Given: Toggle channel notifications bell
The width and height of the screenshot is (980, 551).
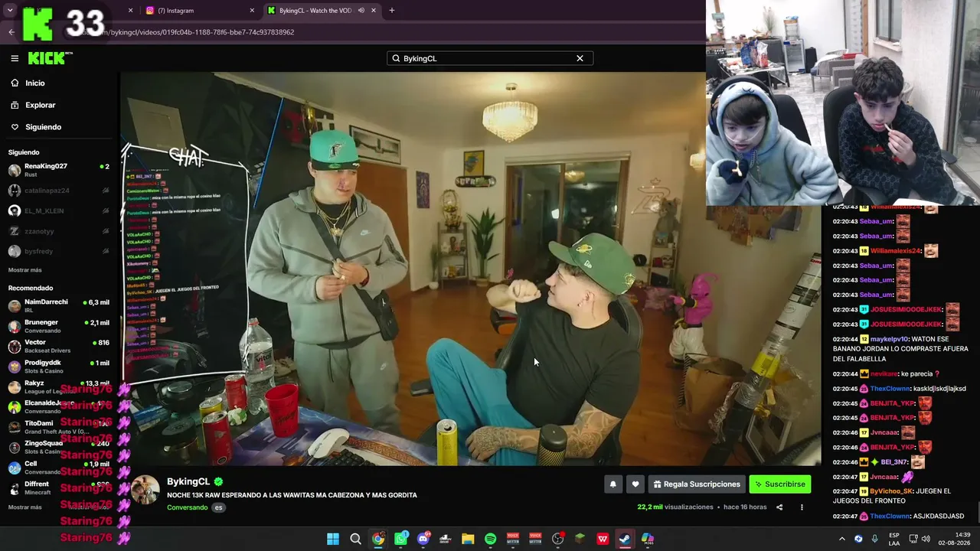Looking at the screenshot, I should 612,484.
